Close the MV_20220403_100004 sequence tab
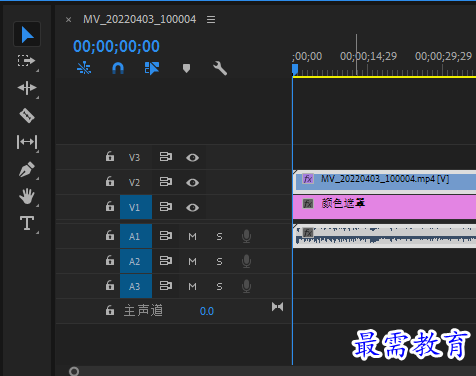Screen dimensions: 476x376 (x=69, y=20)
